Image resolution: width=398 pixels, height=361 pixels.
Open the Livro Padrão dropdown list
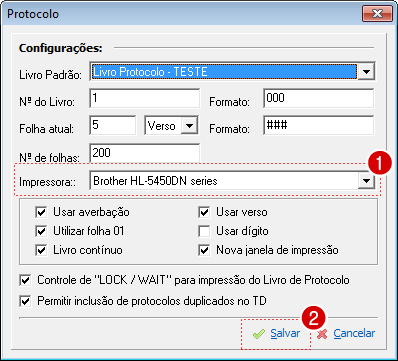tap(366, 71)
